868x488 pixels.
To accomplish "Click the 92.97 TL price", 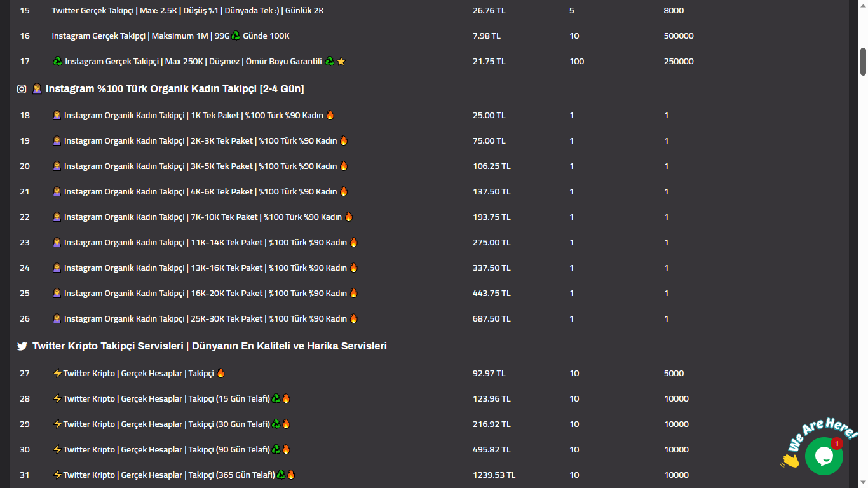I will 489,373.
